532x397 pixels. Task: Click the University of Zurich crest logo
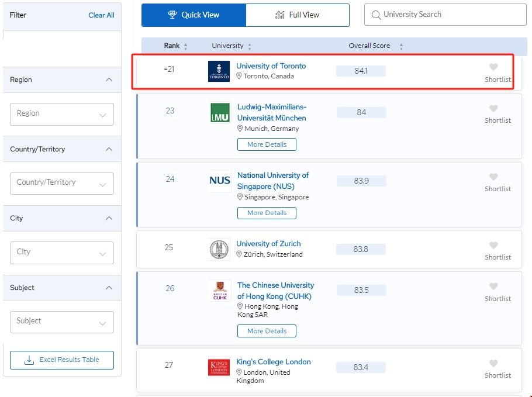click(x=219, y=250)
